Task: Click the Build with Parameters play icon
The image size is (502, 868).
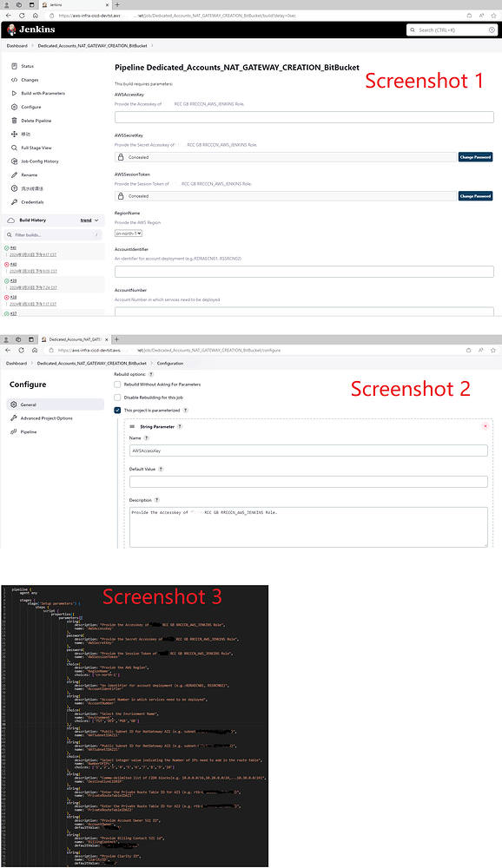Action: [x=14, y=93]
